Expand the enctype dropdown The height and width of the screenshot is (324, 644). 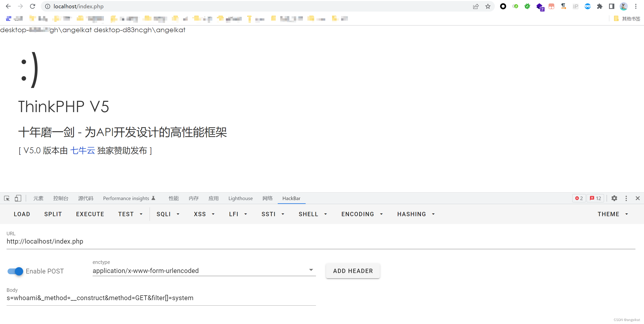click(311, 270)
